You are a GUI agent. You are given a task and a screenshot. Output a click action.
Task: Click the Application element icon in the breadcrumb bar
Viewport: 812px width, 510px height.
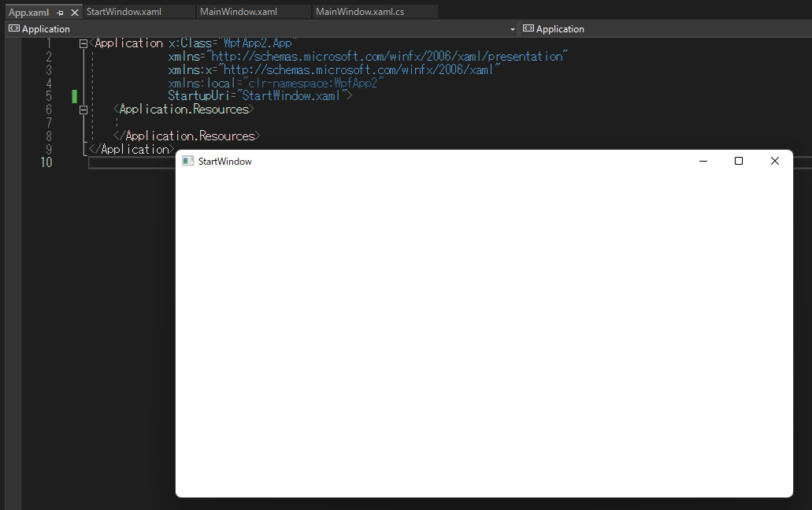pyautogui.click(x=13, y=28)
